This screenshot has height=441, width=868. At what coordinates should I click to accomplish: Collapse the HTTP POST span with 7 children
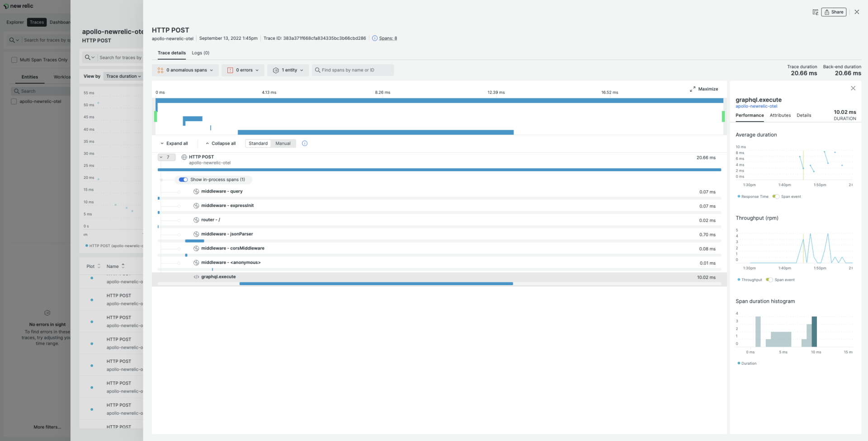click(166, 157)
